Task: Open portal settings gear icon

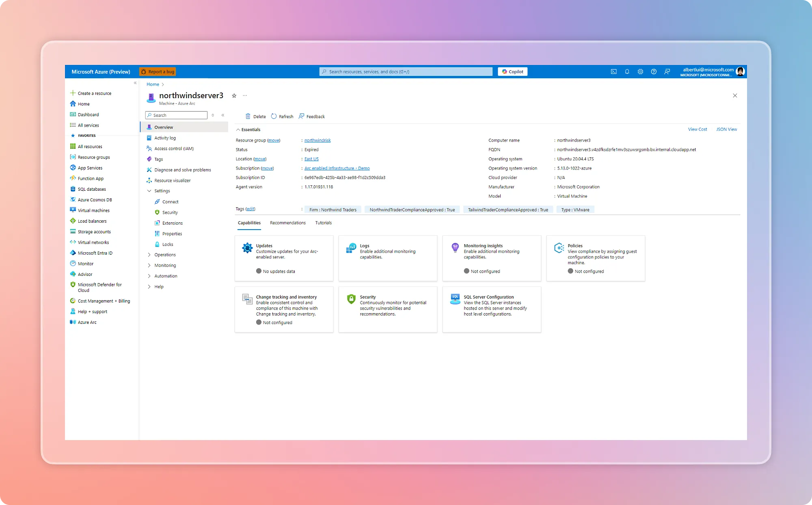Action: (x=640, y=72)
